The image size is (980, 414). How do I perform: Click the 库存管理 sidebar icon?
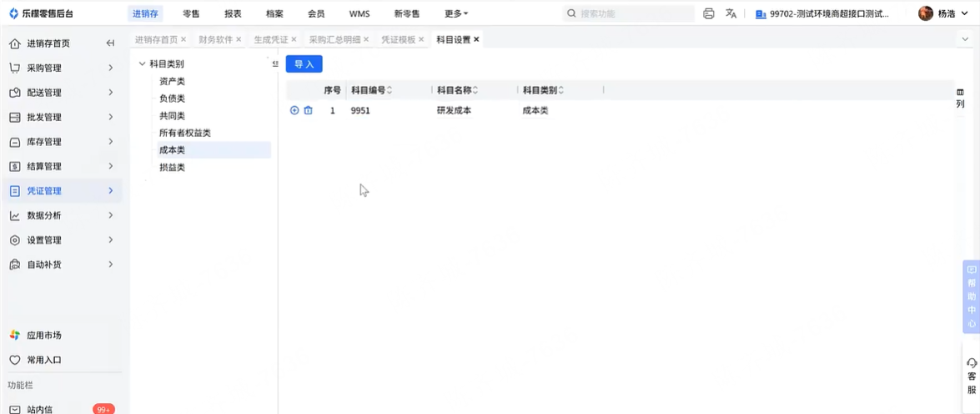15,142
